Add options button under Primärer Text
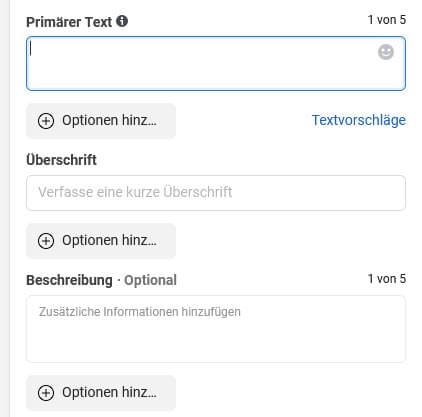 pos(101,121)
